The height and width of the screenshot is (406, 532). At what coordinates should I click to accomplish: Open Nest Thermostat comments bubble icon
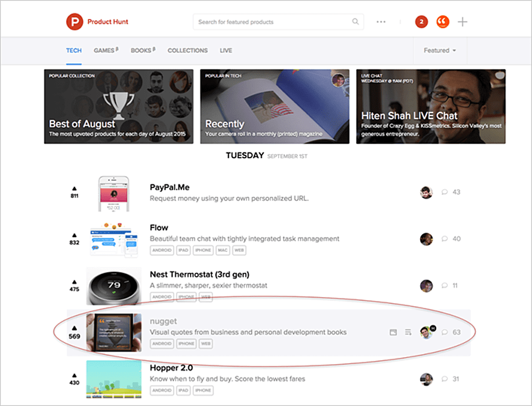[444, 285]
